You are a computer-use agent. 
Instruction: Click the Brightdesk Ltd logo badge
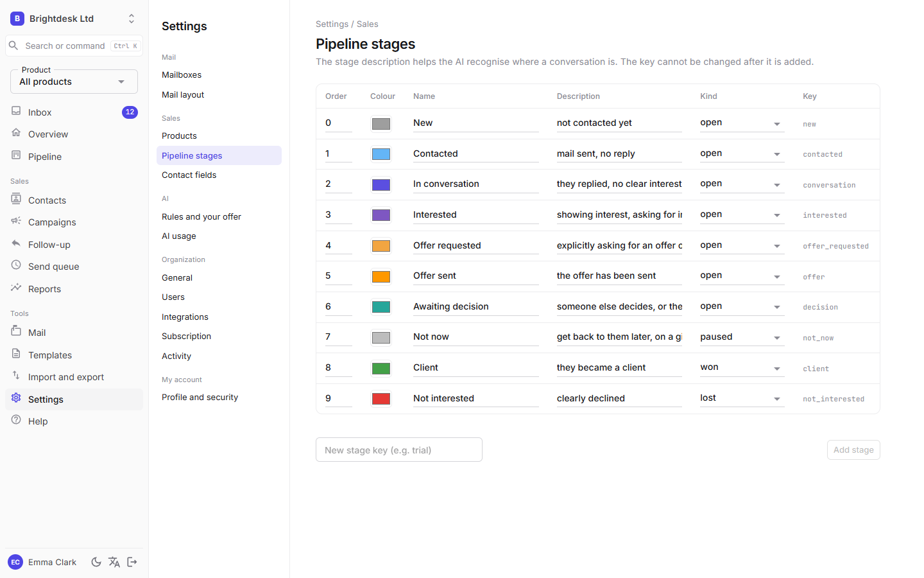click(x=17, y=19)
